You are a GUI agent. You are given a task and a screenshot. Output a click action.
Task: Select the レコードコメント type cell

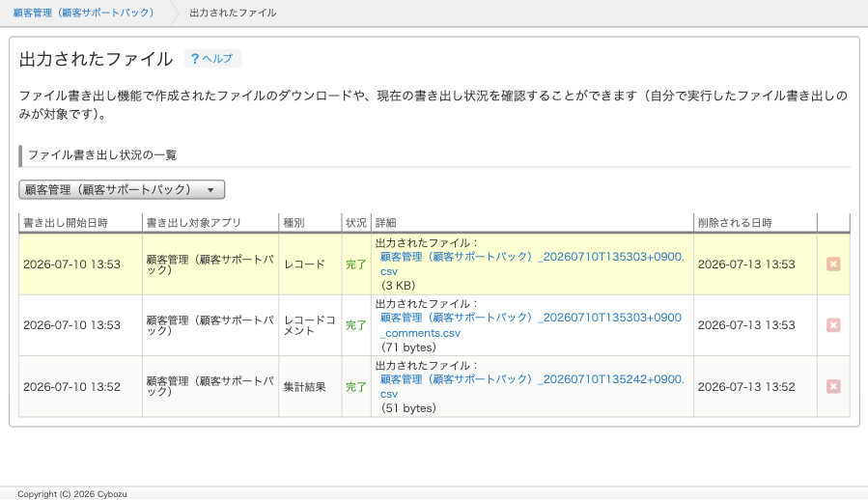coord(309,325)
